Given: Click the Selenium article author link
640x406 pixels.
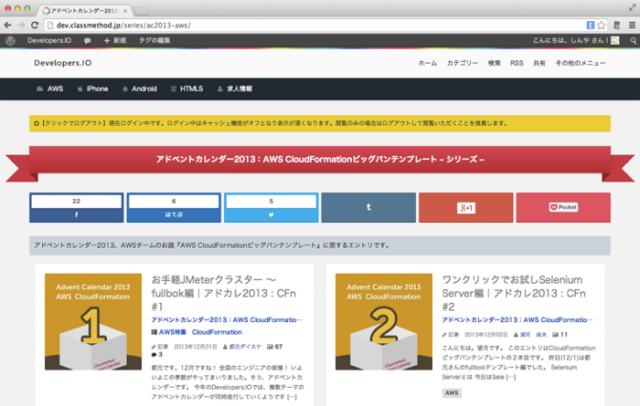Looking at the screenshot, I should [533, 335].
